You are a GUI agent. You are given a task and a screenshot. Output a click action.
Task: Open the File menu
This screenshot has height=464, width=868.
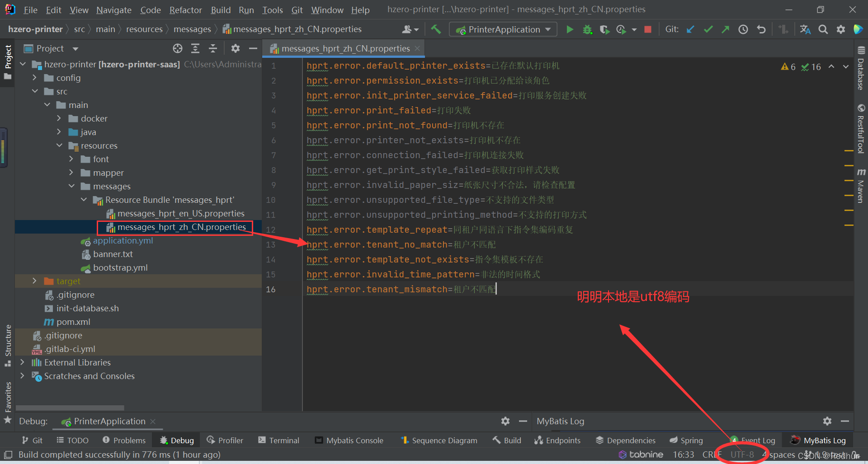click(30, 10)
